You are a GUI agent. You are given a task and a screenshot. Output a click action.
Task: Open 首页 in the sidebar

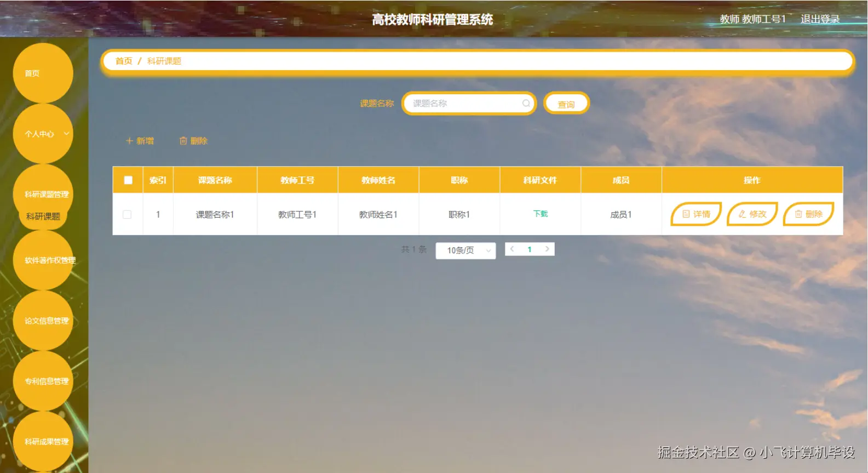click(43, 73)
